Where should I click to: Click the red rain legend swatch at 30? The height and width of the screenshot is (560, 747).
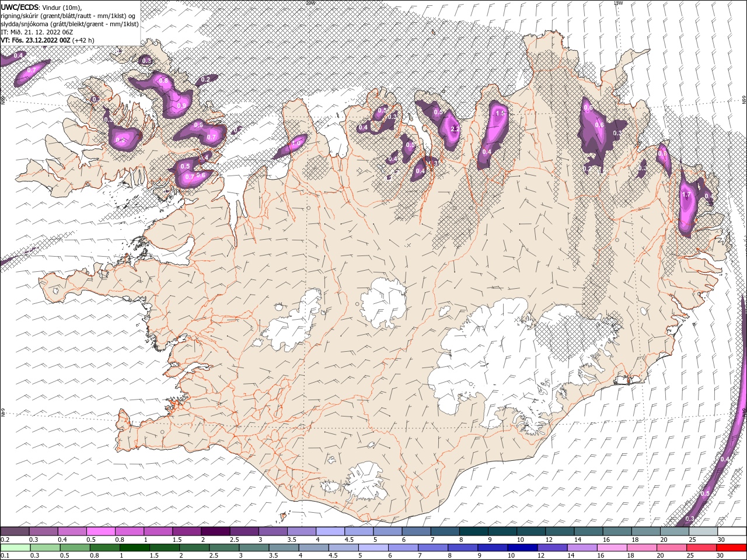(732, 547)
